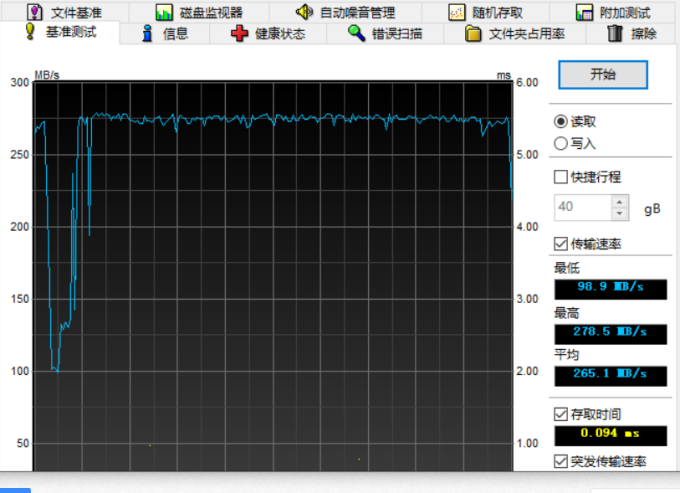Toggle the 存取时间 checkbox
The height and width of the screenshot is (493, 680).
click(561, 414)
